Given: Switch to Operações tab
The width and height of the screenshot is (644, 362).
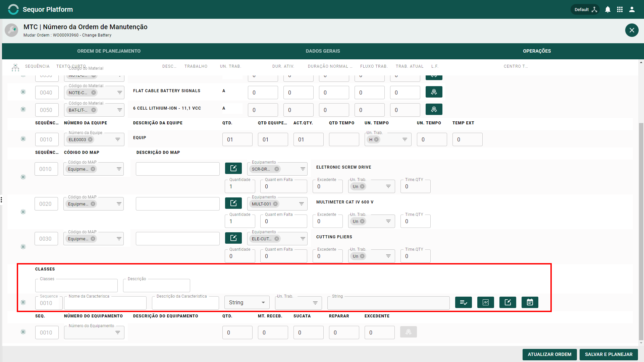Looking at the screenshot, I should tap(537, 51).
